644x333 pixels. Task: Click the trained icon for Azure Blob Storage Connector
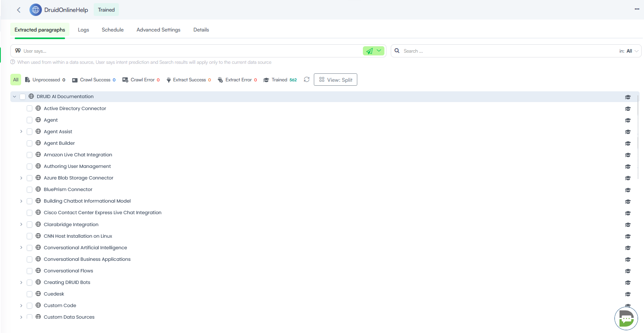[628, 178]
